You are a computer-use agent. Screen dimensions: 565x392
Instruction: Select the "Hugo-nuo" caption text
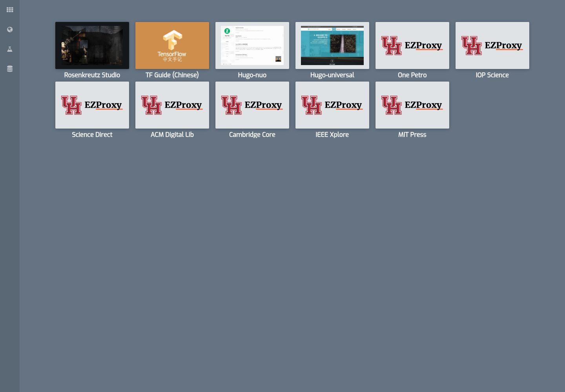click(x=252, y=75)
